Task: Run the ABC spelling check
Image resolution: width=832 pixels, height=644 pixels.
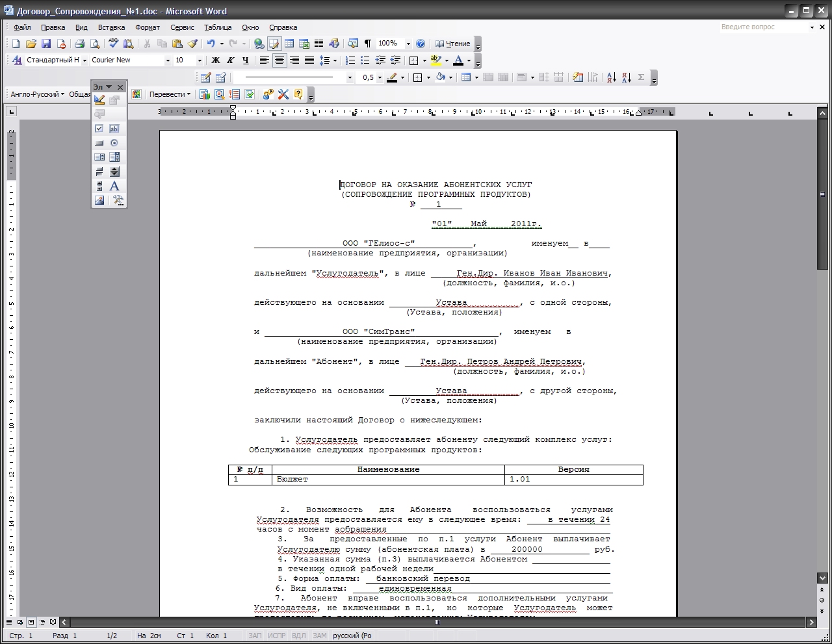Action: click(x=114, y=44)
